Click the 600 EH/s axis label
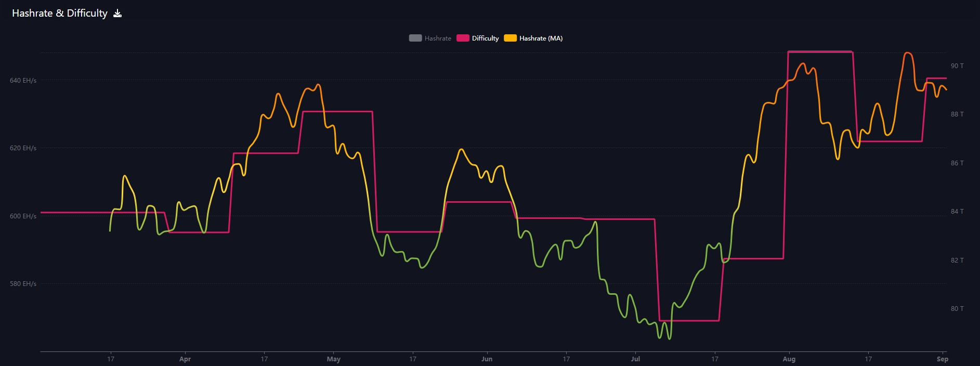The height and width of the screenshot is (366, 980). (23, 216)
